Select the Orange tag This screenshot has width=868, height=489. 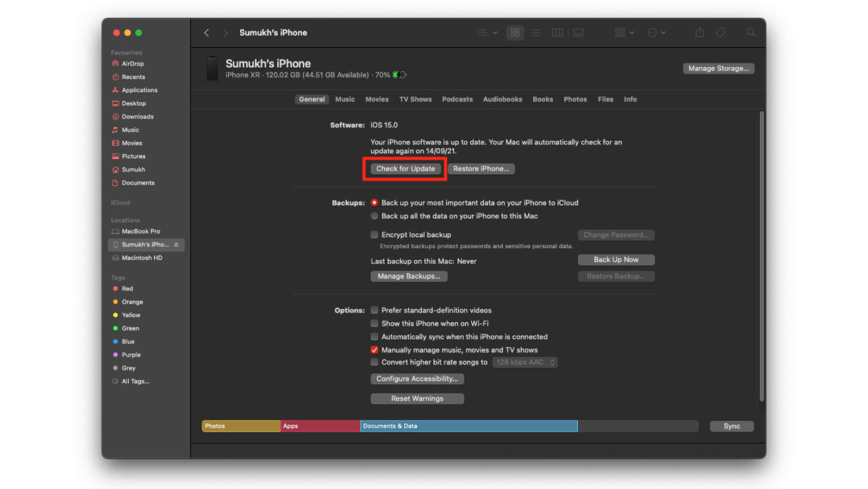coord(132,302)
